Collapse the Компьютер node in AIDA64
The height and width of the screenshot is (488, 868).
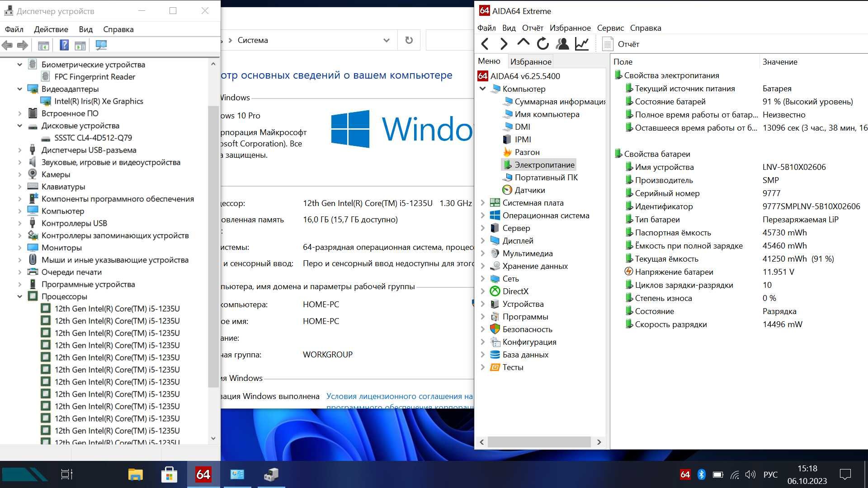(482, 89)
